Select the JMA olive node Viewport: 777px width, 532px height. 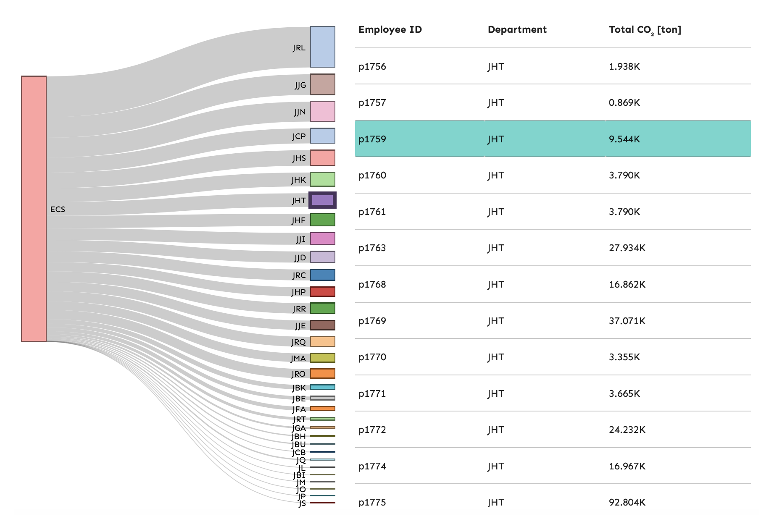[322, 358]
